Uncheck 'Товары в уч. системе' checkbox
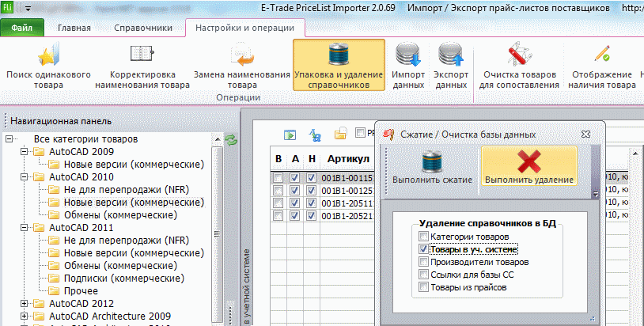644x326 pixels. [x=423, y=249]
